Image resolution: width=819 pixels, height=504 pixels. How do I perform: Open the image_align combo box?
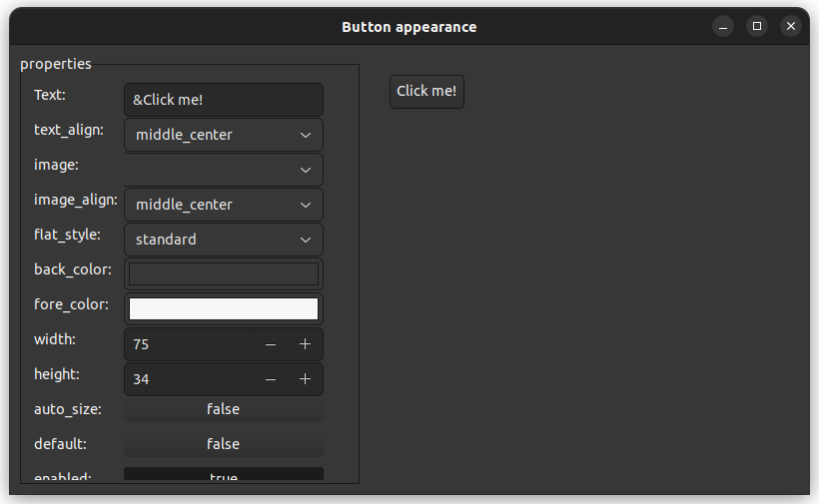click(x=223, y=205)
